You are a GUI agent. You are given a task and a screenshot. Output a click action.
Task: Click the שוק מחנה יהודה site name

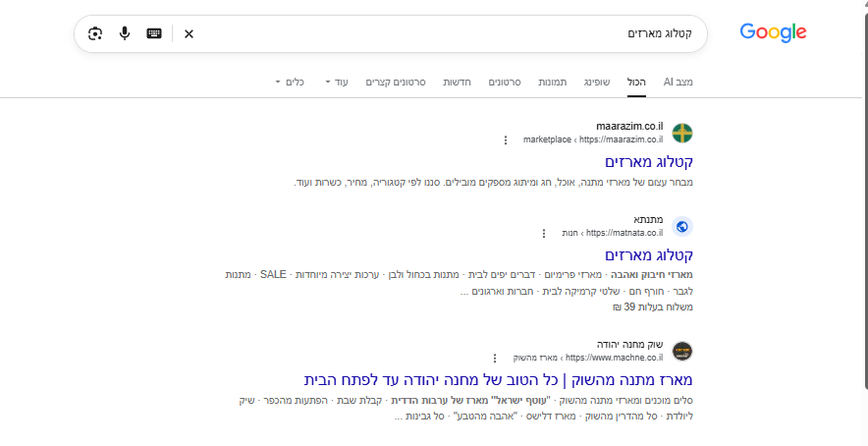pyautogui.click(x=630, y=345)
